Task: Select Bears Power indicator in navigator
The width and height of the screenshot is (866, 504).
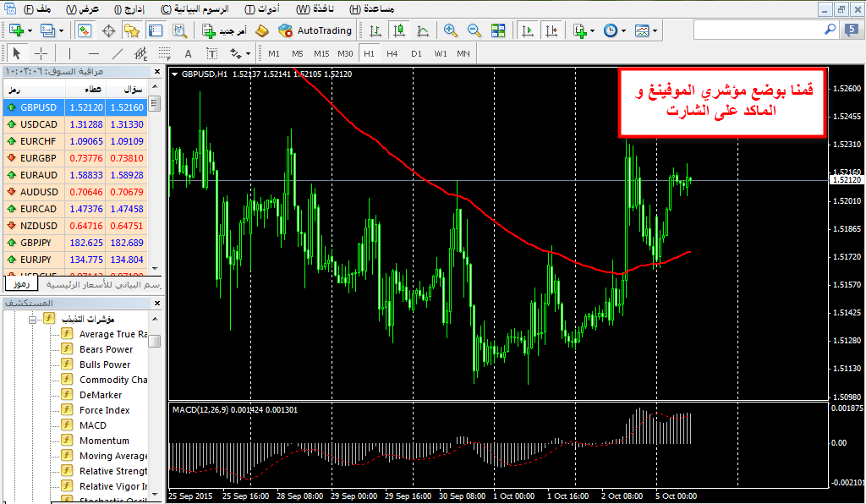Action: [106, 349]
